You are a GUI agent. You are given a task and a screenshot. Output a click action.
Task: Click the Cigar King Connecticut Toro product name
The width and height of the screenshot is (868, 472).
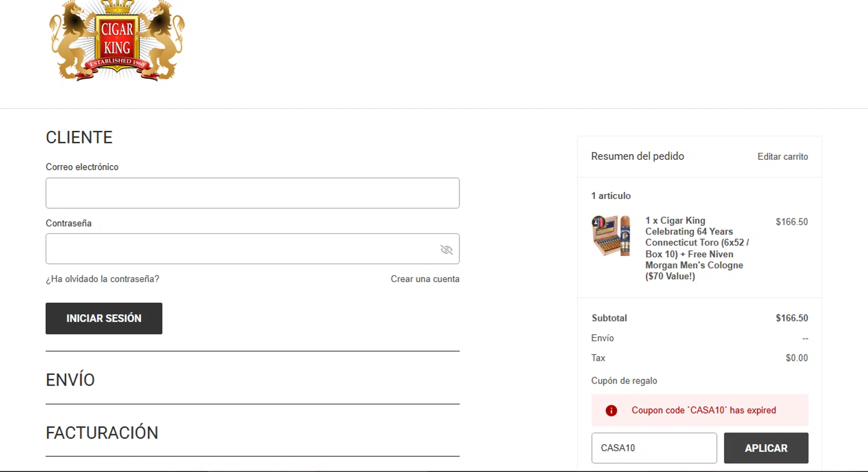coord(697,248)
